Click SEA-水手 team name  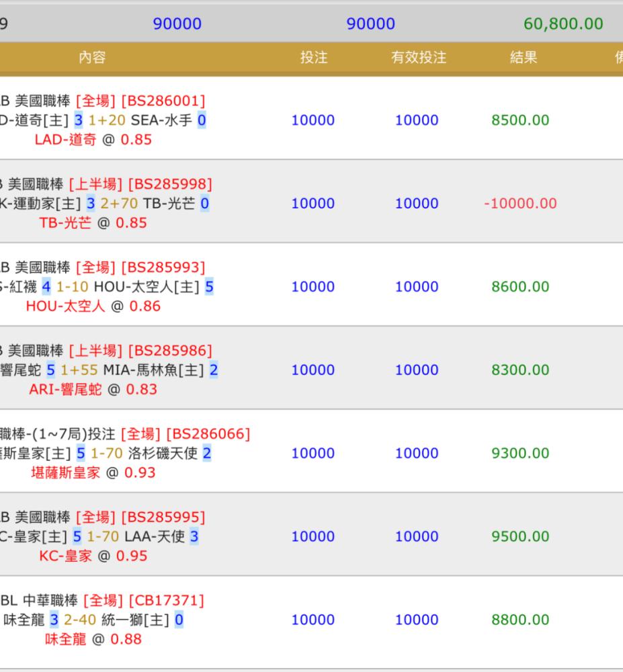(x=161, y=120)
